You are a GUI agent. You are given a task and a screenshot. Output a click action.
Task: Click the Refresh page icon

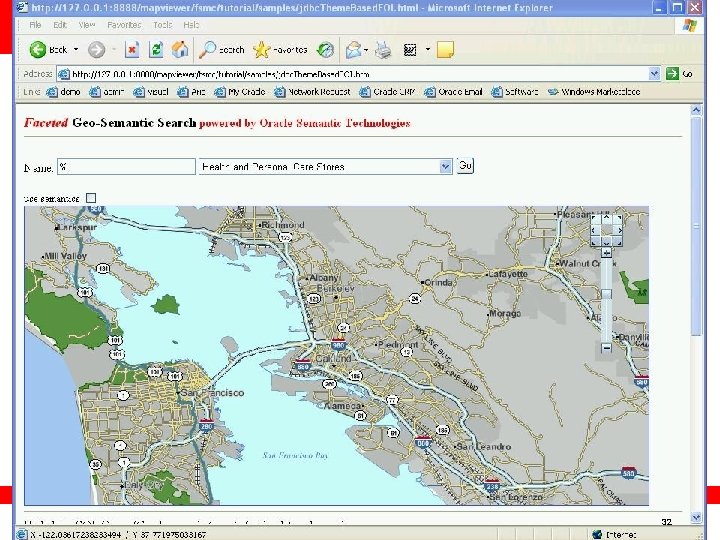156,50
